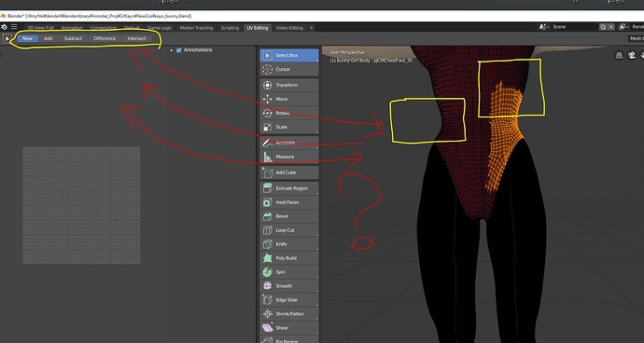Set selection mode to Subtract
This screenshot has width=644, height=343.
tap(73, 38)
